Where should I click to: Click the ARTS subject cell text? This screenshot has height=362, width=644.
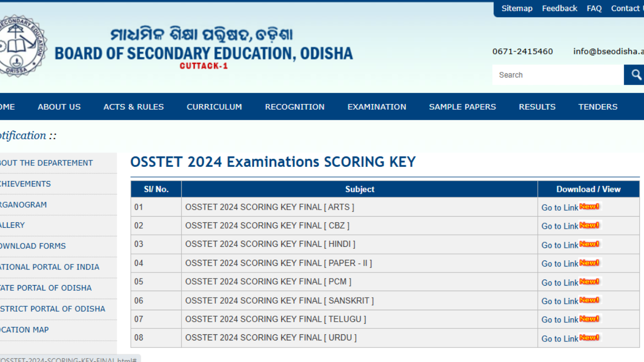pyautogui.click(x=270, y=207)
